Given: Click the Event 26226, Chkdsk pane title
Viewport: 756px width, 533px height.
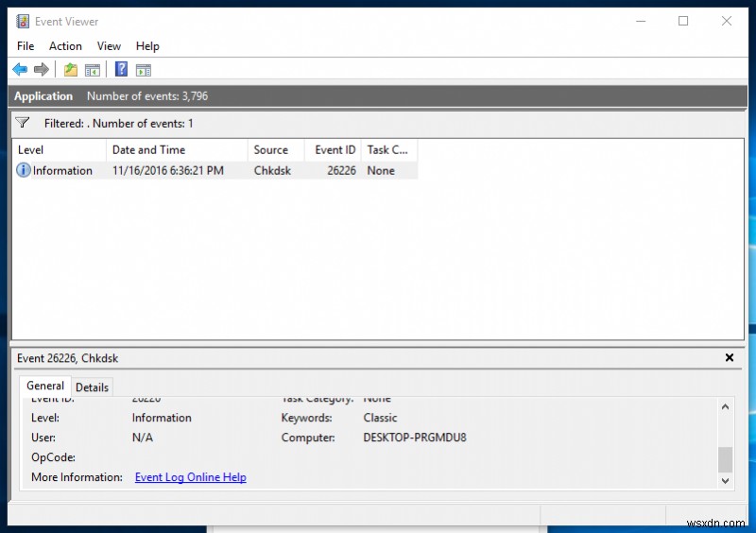Looking at the screenshot, I should [x=67, y=358].
